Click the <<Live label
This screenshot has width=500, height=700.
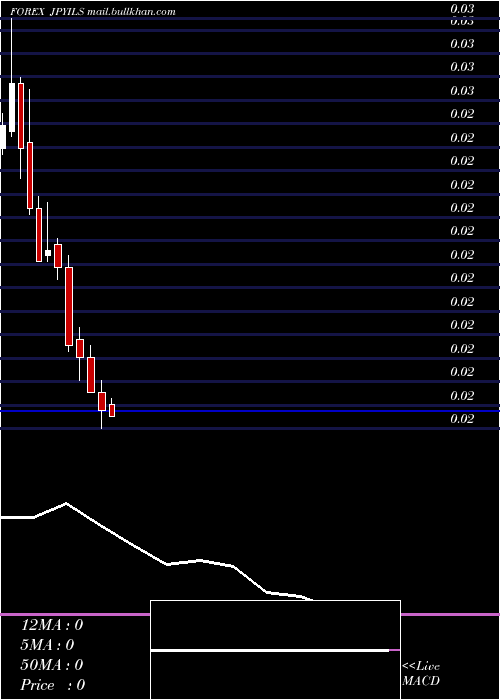click(421, 667)
